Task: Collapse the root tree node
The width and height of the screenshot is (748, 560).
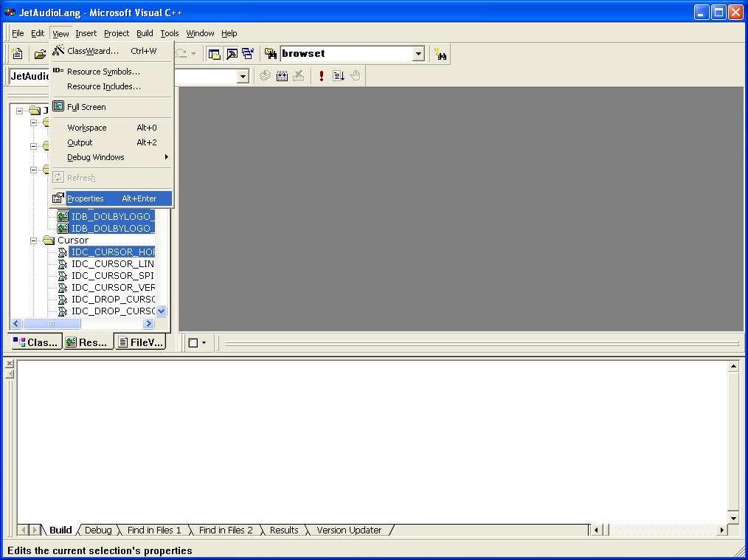Action: (x=20, y=111)
